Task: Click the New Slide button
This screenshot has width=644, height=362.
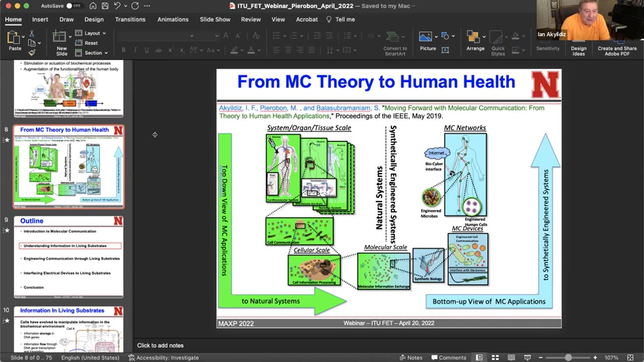Action: pos(60,43)
